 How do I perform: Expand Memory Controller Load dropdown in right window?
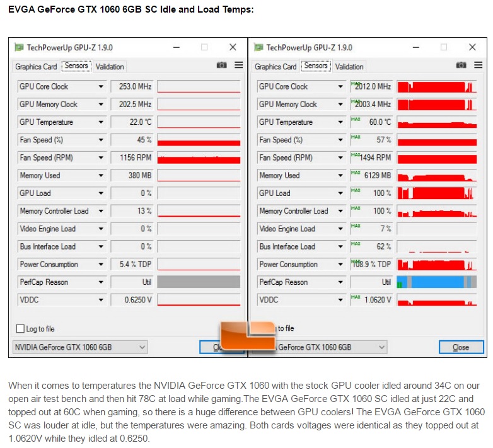(340, 211)
